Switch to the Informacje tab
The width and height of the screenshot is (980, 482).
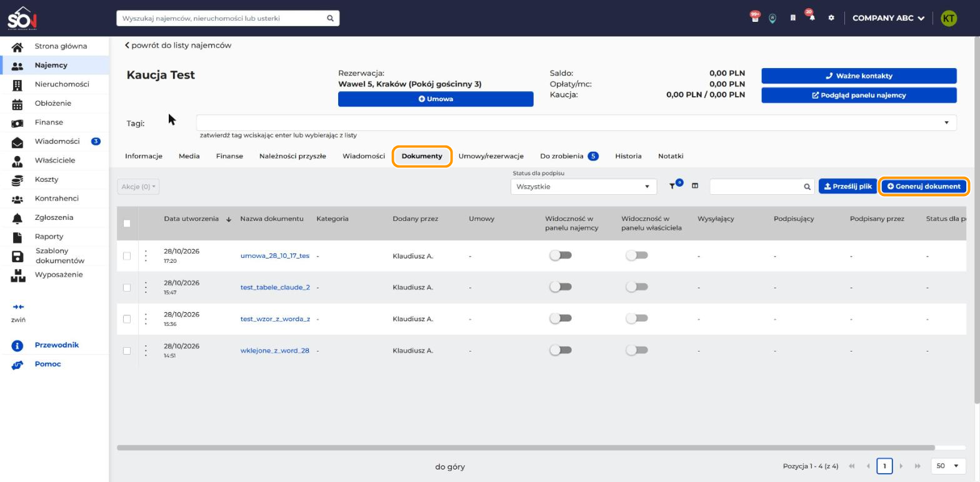144,156
